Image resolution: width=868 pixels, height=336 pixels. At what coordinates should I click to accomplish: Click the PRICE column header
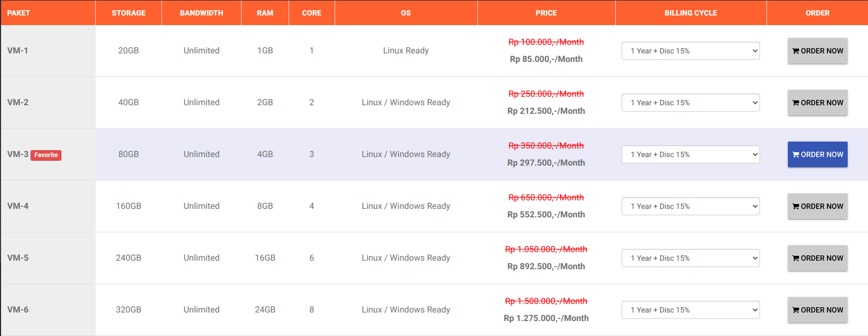[546, 13]
